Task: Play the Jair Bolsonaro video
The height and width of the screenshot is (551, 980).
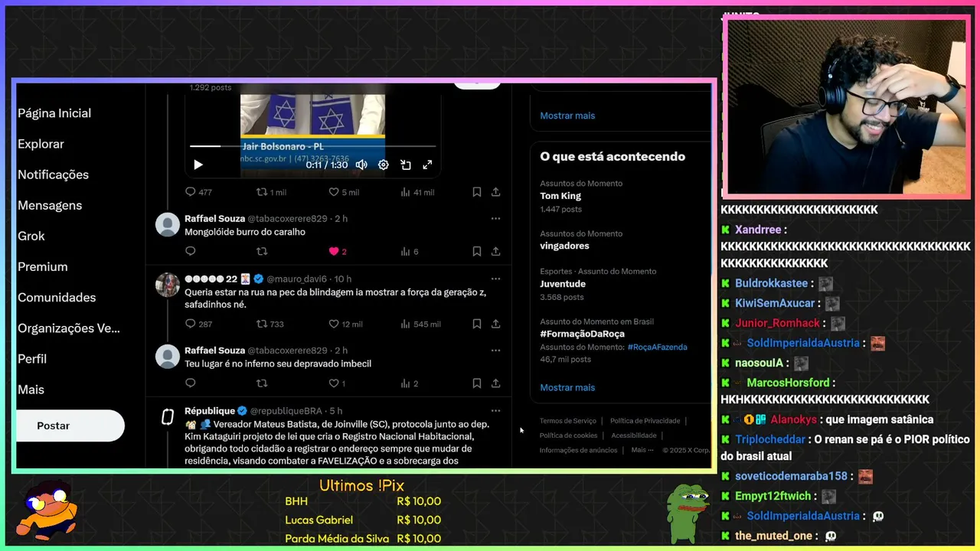Action: [198, 165]
